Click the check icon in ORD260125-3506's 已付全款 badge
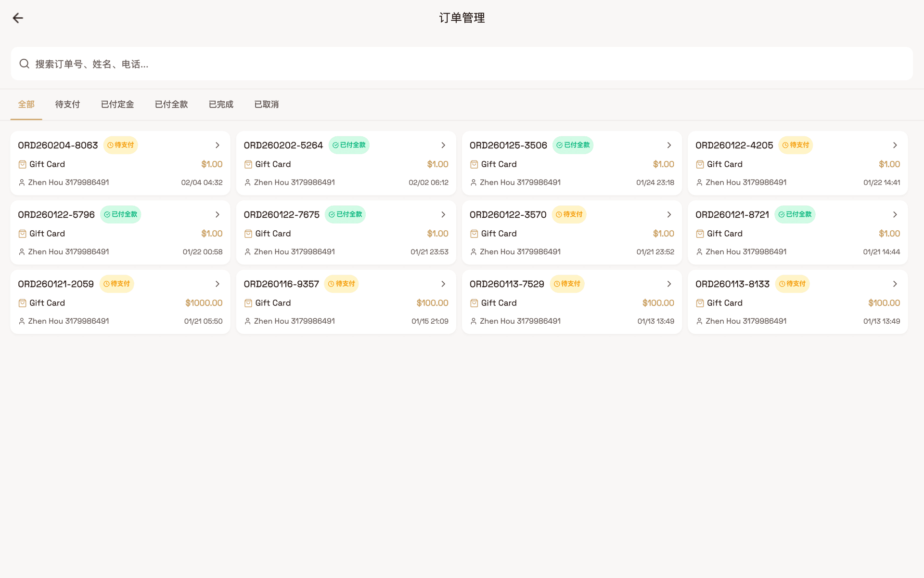Image resolution: width=924 pixels, height=578 pixels. tap(560, 145)
